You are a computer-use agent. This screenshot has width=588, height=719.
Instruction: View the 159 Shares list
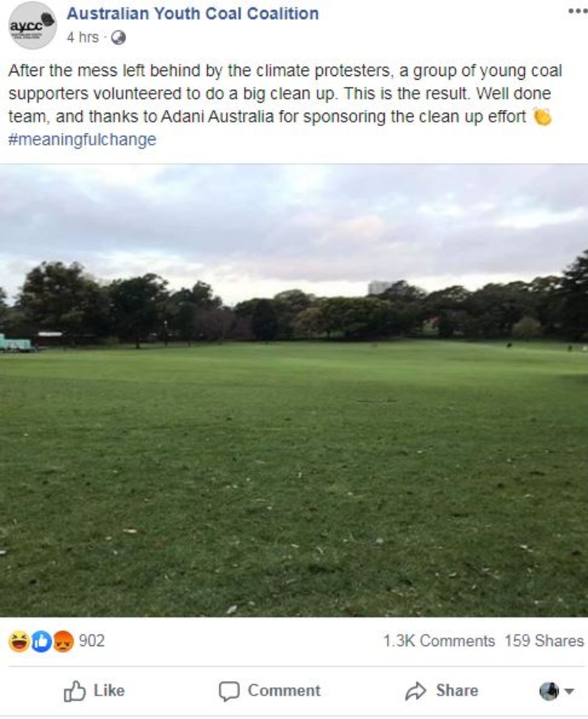point(544,641)
